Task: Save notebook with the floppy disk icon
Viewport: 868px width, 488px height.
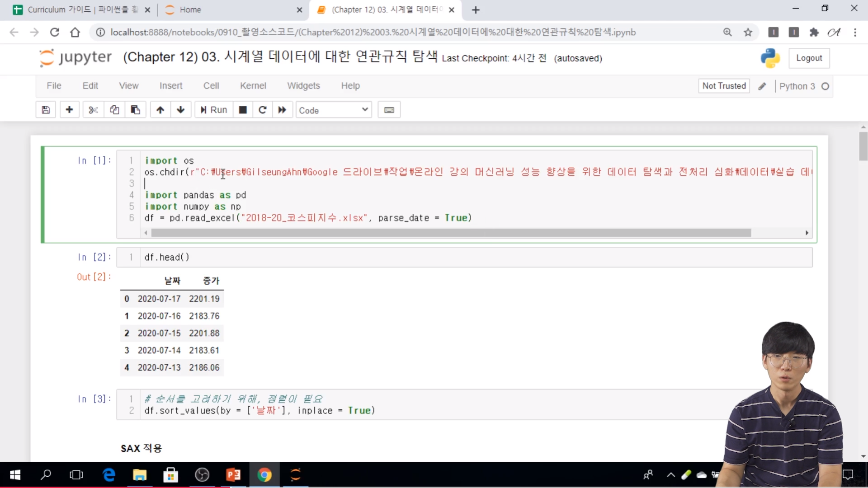Action: (x=46, y=110)
